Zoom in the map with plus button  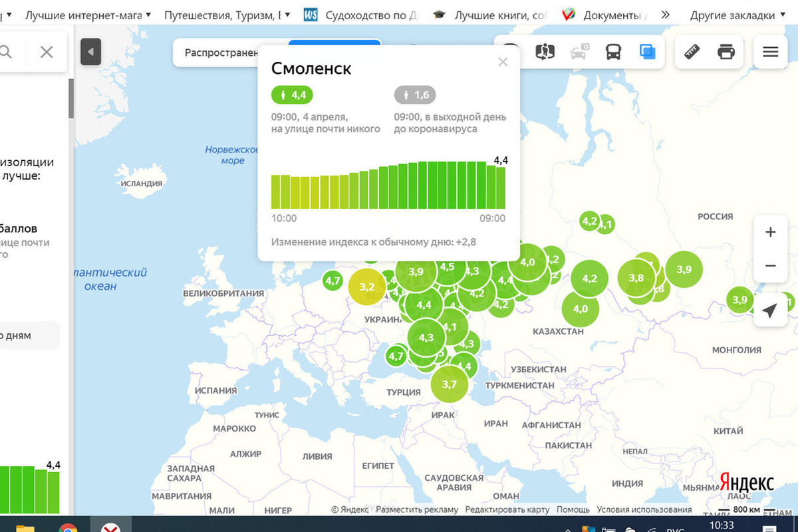click(x=770, y=232)
